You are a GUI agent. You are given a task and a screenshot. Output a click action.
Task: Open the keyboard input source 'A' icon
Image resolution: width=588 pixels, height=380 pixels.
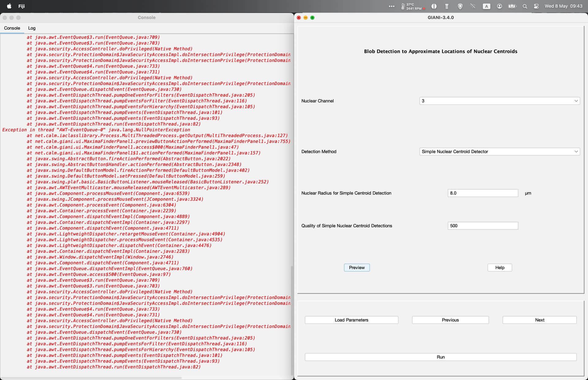pyautogui.click(x=487, y=6)
